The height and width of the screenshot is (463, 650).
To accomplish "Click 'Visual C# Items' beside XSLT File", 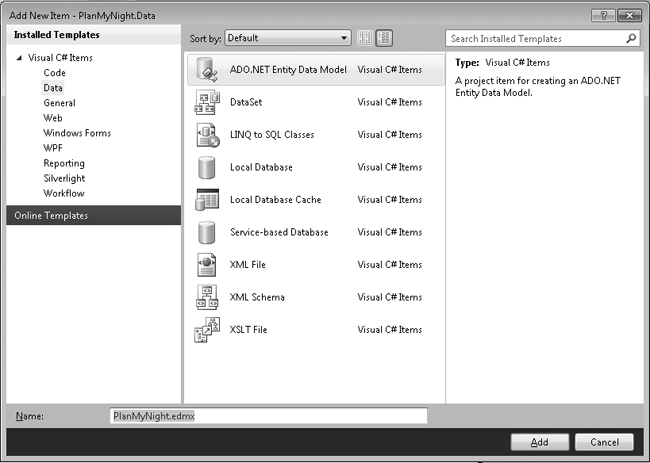I will coord(390,330).
